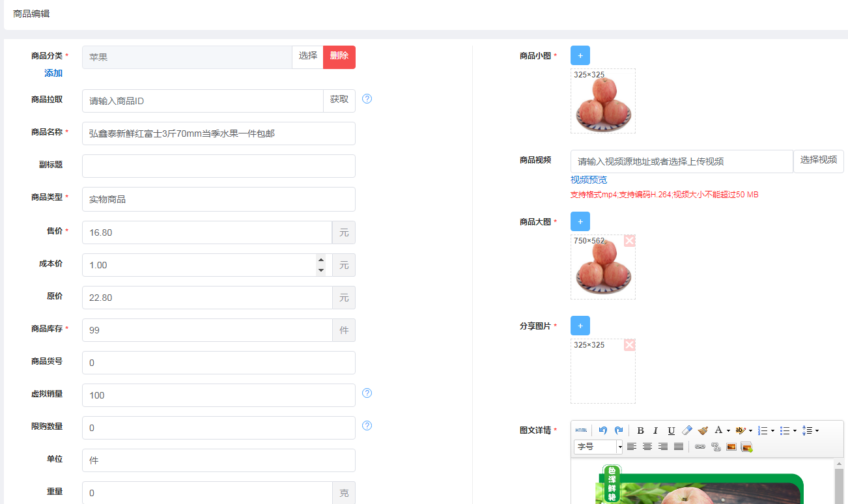Click the 商品名称 input field
Image resolution: width=848 pixels, height=504 pixels.
coord(219,133)
